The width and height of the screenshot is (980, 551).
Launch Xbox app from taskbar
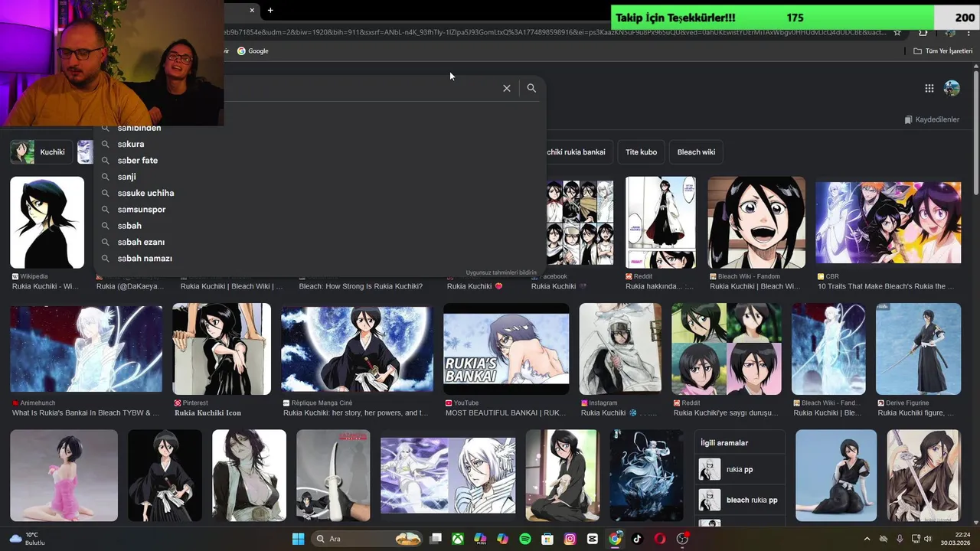(458, 539)
